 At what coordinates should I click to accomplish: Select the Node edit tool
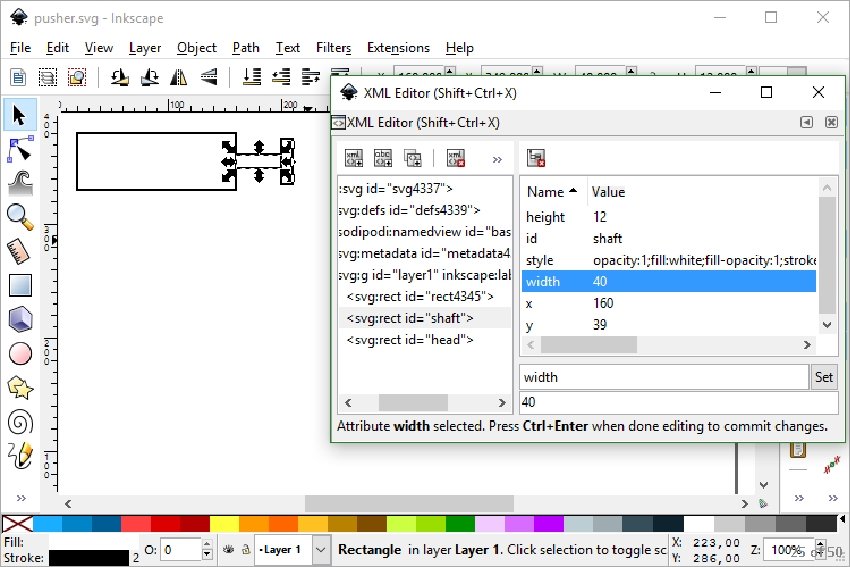20,150
